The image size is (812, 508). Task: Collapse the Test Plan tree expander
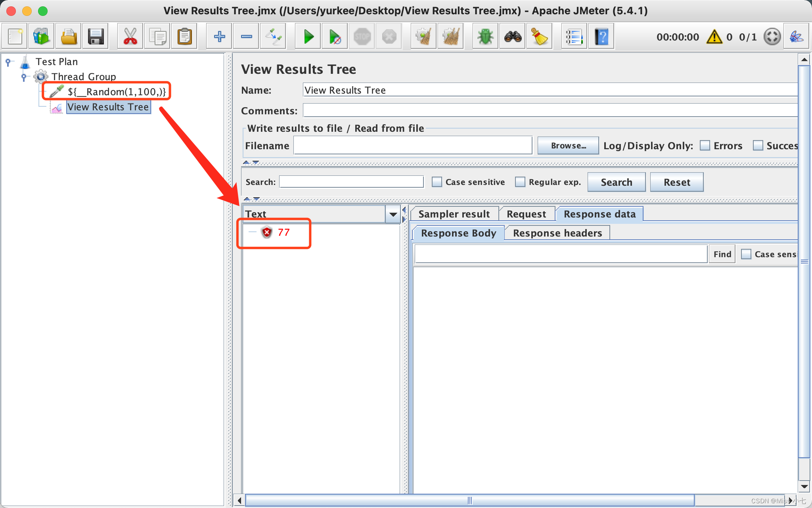click(8, 62)
